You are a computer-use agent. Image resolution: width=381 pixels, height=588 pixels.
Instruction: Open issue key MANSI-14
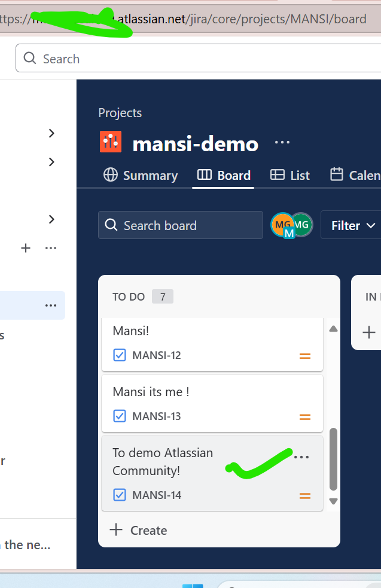click(157, 495)
